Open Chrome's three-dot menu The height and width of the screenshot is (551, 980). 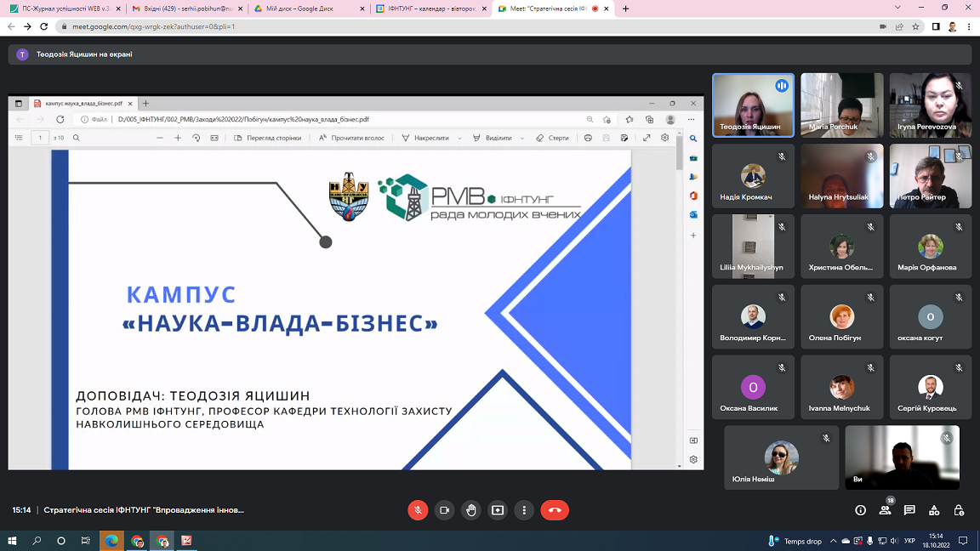click(x=970, y=26)
